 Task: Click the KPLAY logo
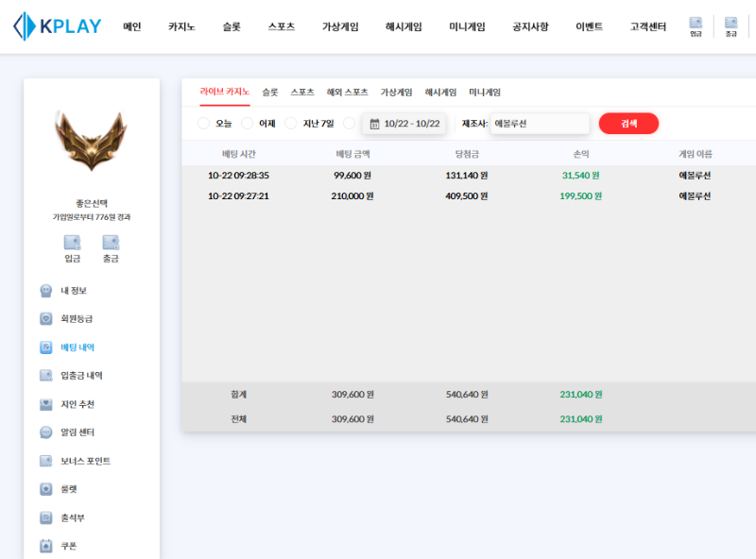[x=58, y=26]
